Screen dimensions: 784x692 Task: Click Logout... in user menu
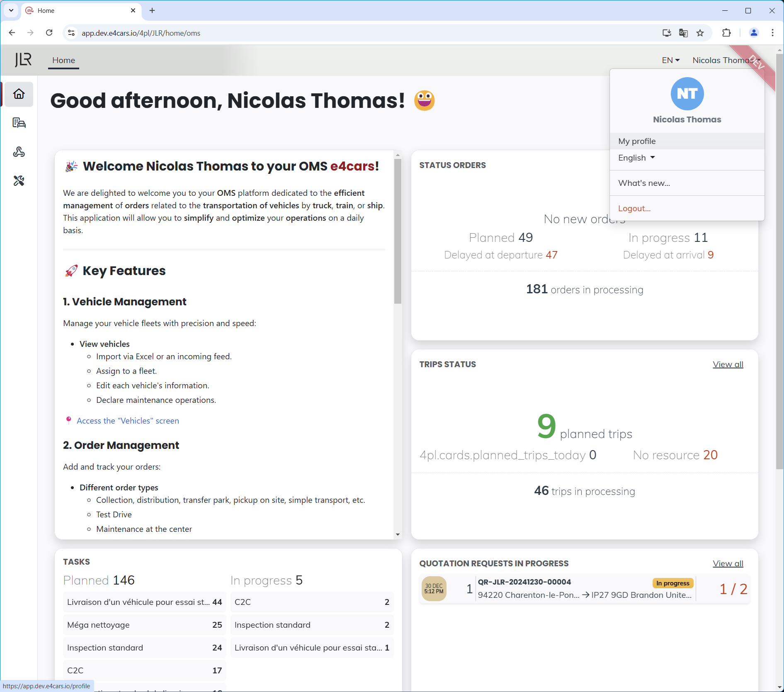[x=634, y=209]
